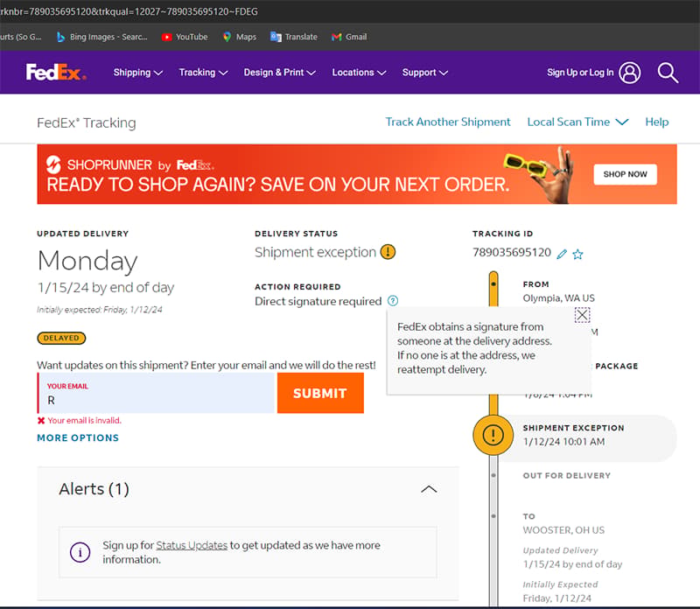
Task: Click the Delayed status badge
Action: (61, 338)
